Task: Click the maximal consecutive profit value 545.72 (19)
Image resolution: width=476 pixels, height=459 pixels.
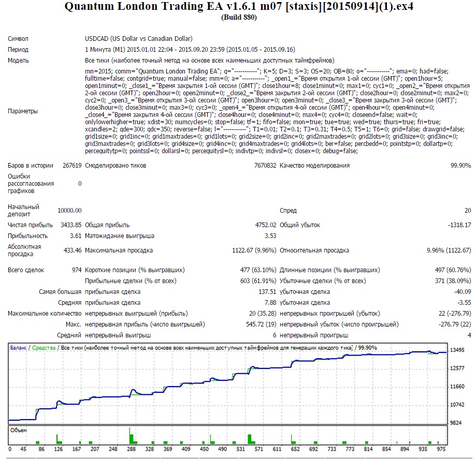Action: coord(261,324)
